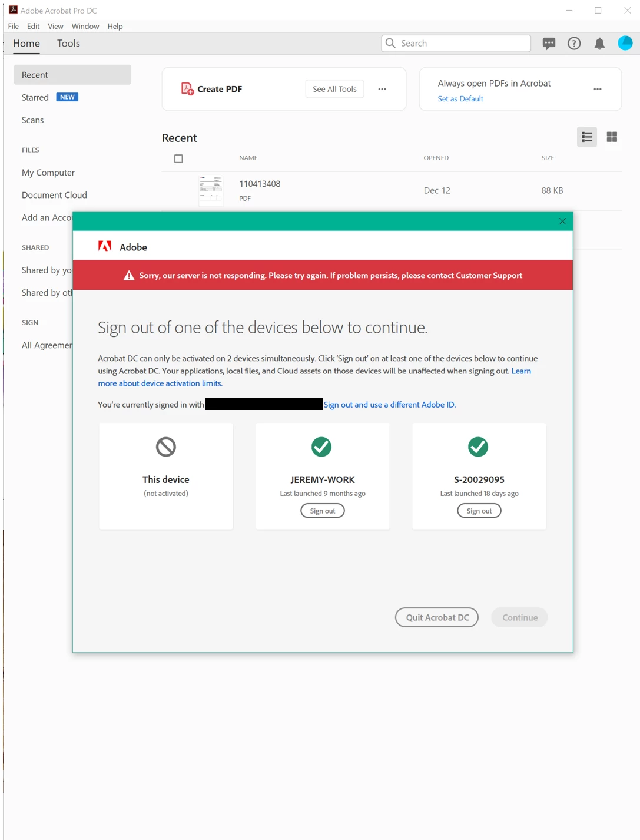Select the 110413408 file name

coord(260,184)
